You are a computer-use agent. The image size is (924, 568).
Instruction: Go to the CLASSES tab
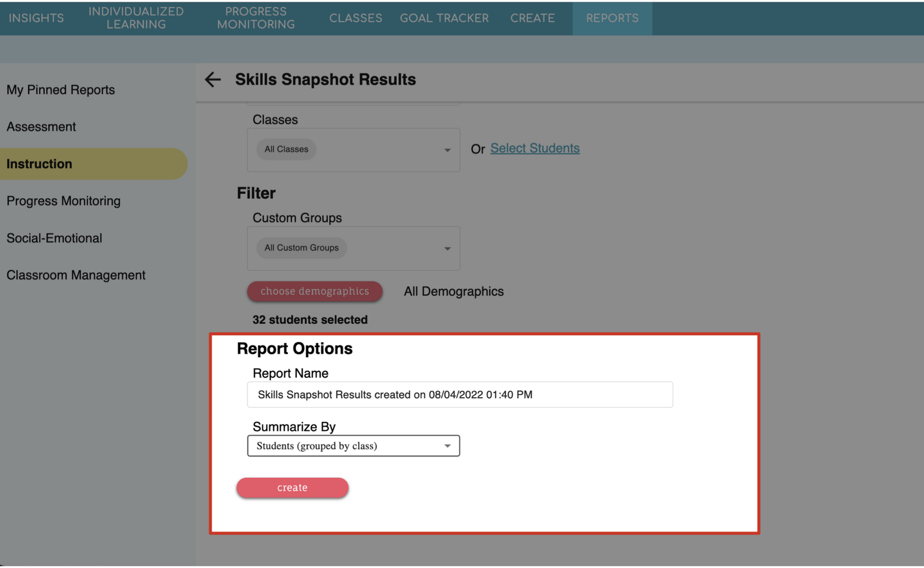(355, 18)
